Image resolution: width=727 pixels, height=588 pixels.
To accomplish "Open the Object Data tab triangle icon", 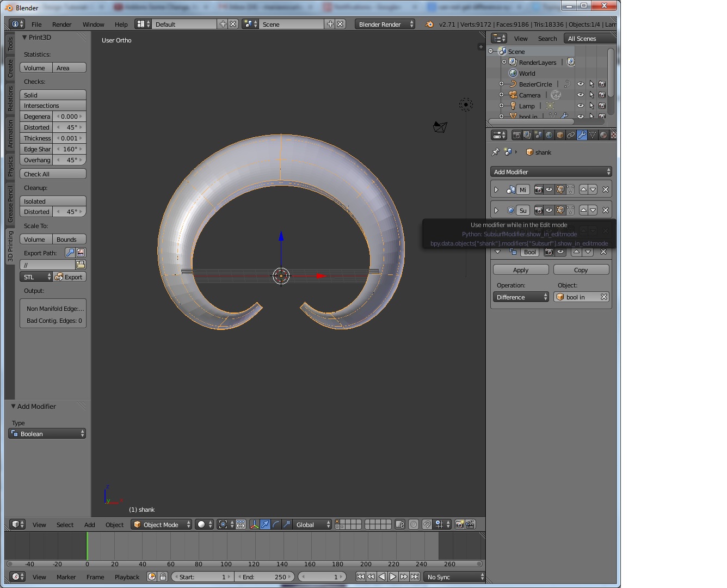I will click(593, 135).
